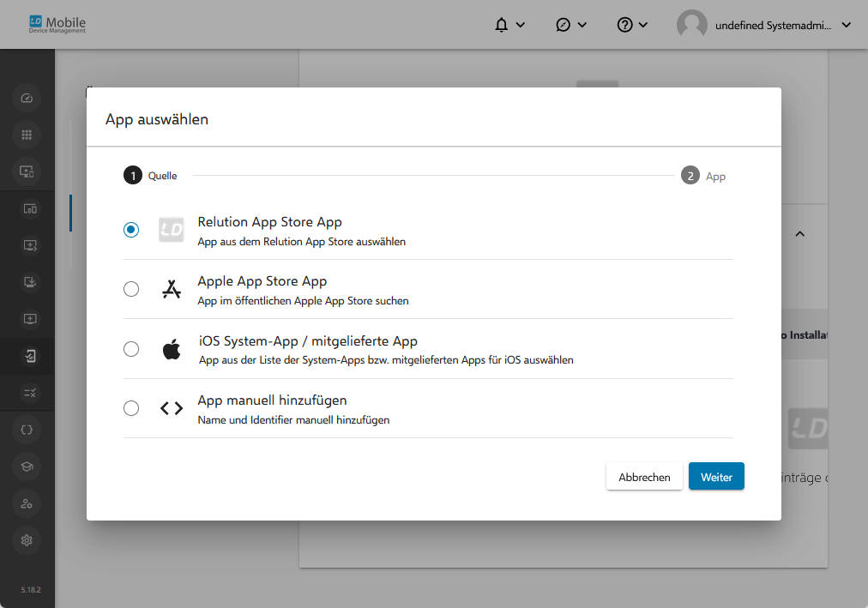Screen dimensions: 868x608
Task: Open the graduation cap education sidebar icon
Action: (27, 467)
